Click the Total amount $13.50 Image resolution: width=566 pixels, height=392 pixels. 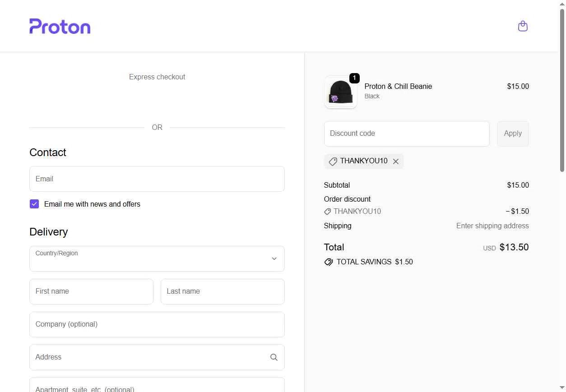coord(514,247)
